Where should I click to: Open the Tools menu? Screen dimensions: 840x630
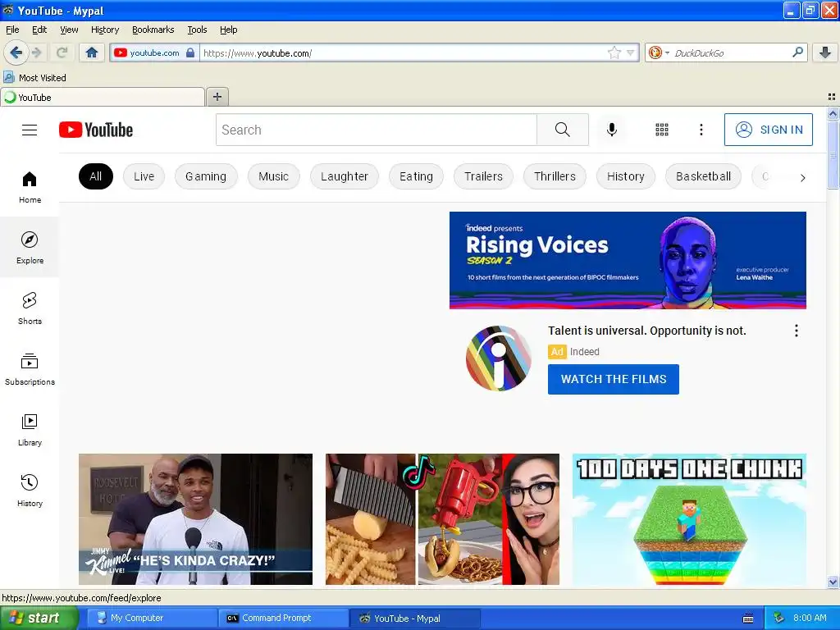pyautogui.click(x=197, y=30)
